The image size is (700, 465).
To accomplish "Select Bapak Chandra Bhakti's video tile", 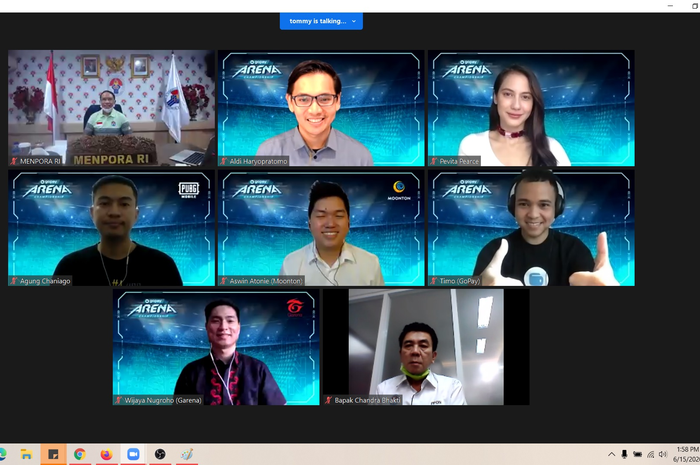I will click(x=426, y=347).
